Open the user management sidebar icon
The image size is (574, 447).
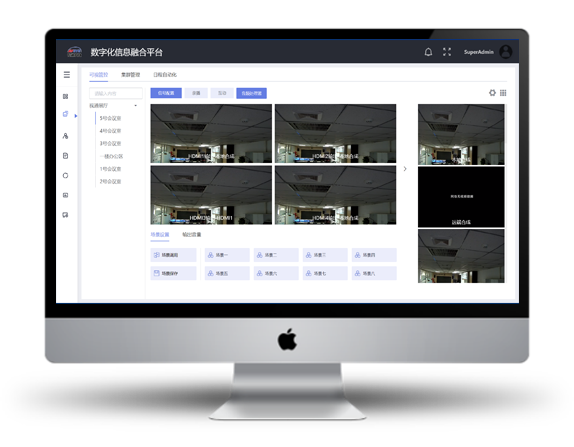[x=66, y=136]
